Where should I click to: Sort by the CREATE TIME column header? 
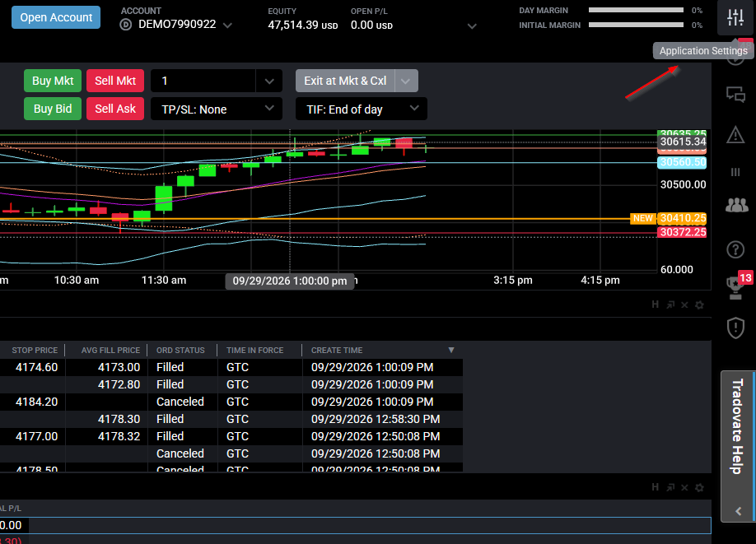[337, 351]
